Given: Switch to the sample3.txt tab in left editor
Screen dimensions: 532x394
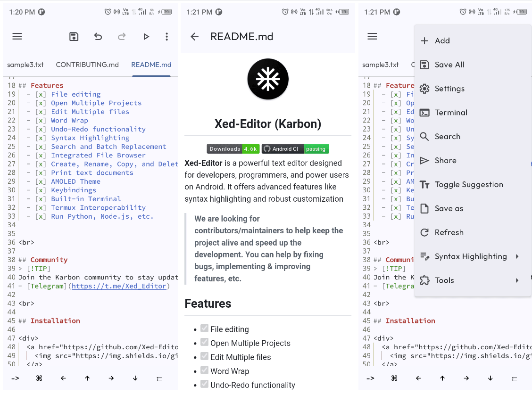Looking at the screenshot, I should point(25,65).
